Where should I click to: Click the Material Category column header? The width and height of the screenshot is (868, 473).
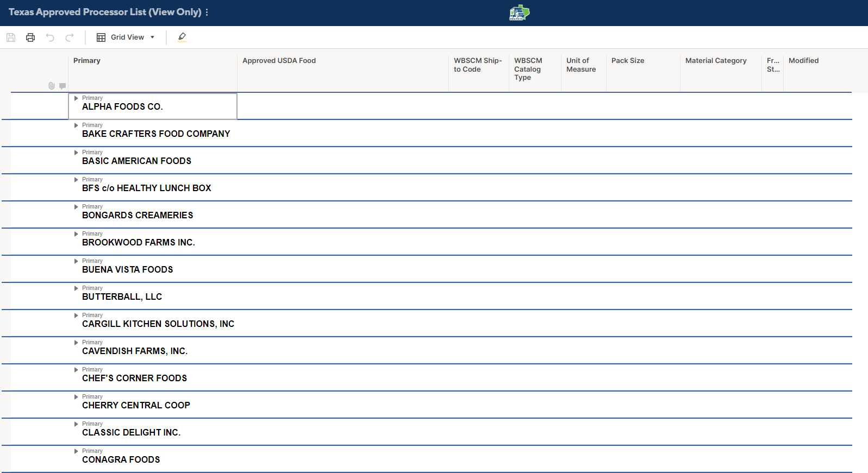coord(715,61)
